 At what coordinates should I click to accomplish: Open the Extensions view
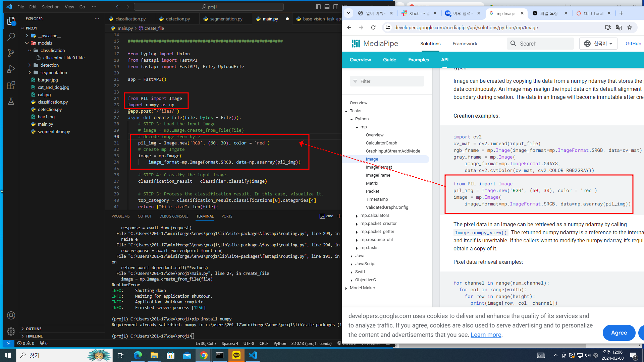tap(11, 85)
